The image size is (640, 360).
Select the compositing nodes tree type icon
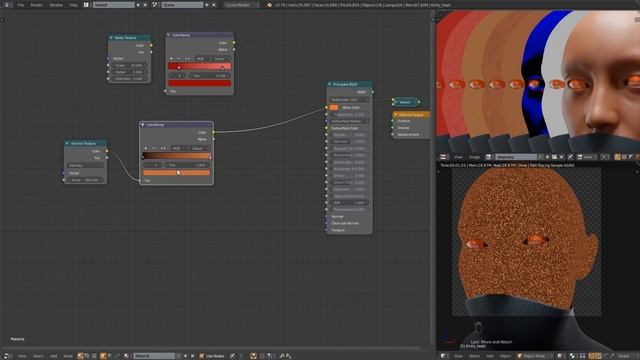coord(87,356)
